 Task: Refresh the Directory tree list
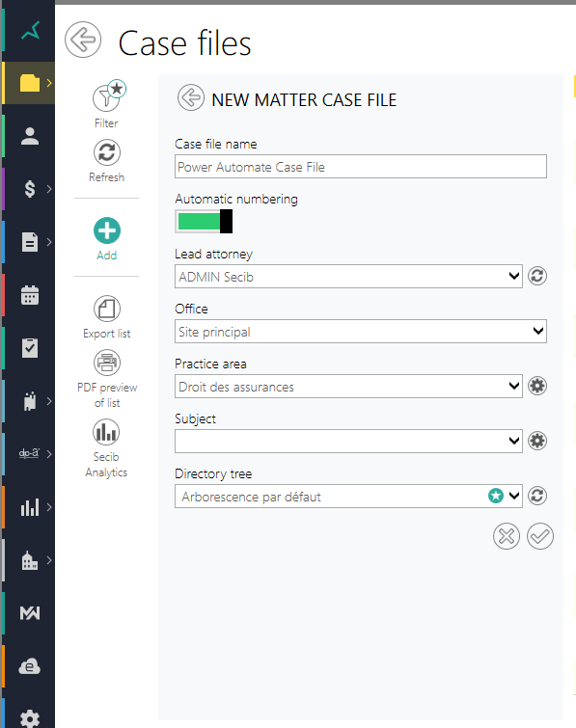pos(537,496)
